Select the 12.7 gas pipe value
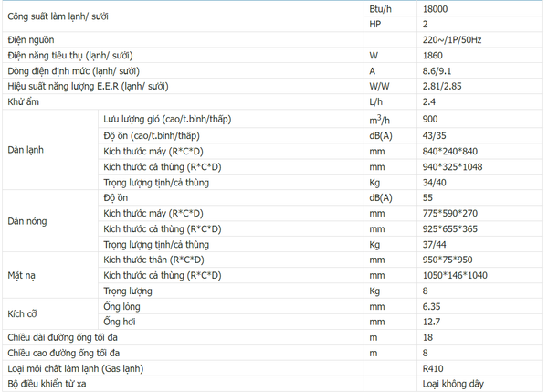This screenshot has width=548, height=392. point(430,322)
